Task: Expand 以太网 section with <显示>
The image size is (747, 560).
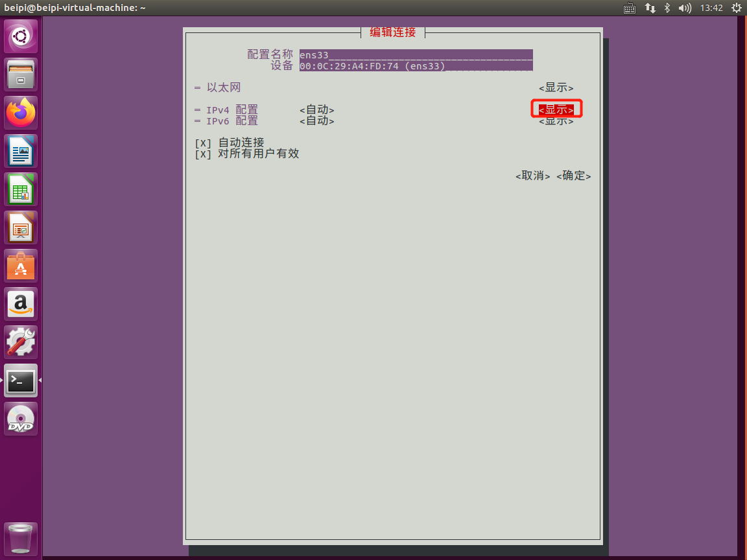Action: pyautogui.click(x=556, y=87)
